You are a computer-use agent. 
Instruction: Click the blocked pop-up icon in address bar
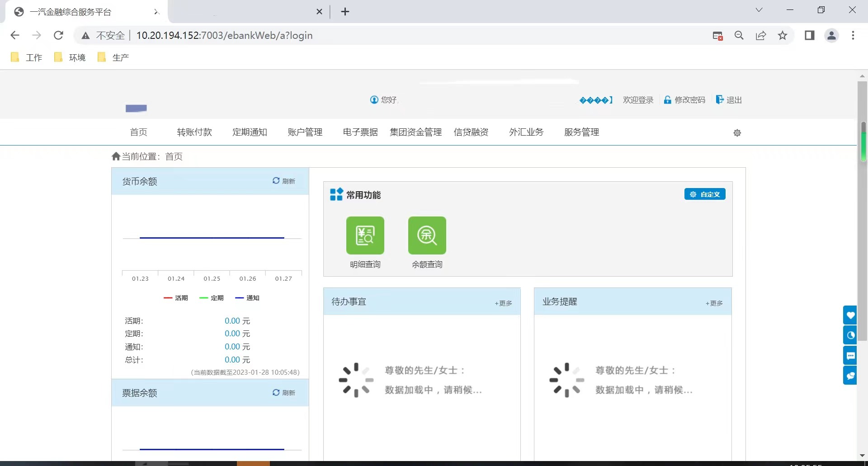pyautogui.click(x=717, y=36)
